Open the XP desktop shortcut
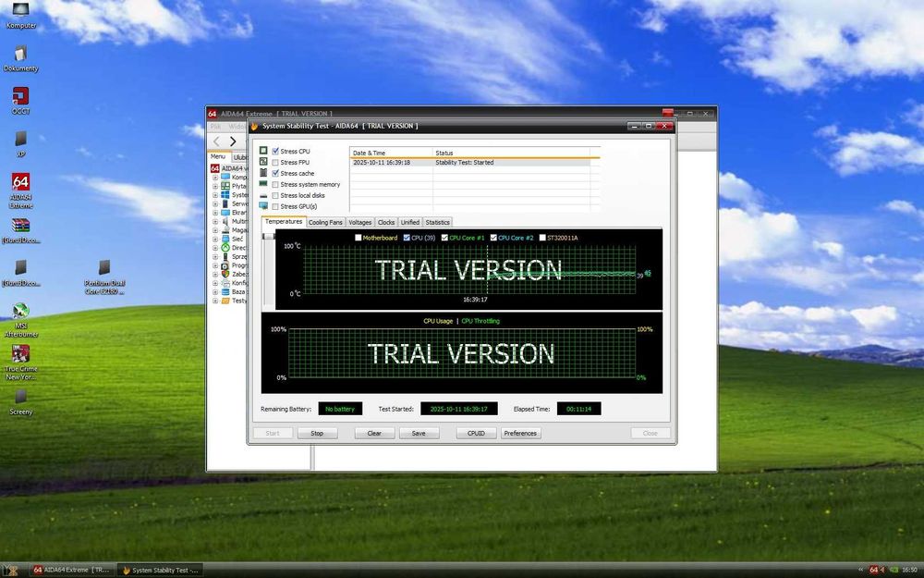The width and height of the screenshot is (924, 578). (x=20, y=143)
